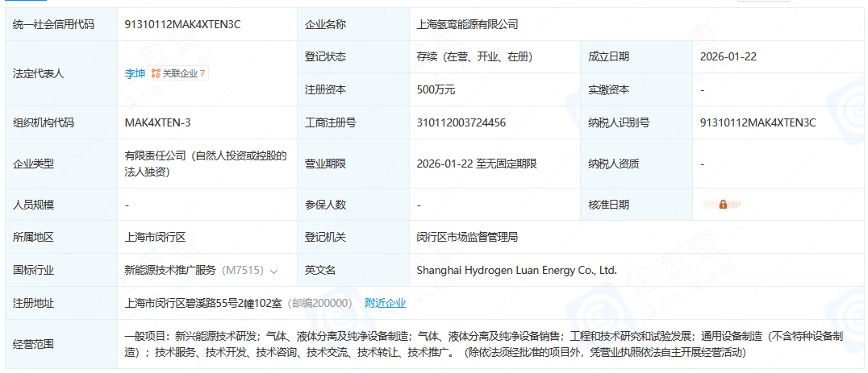Click the 企业名称 label cell
The width and height of the screenshot is (868, 373).
[x=353, y=24]
